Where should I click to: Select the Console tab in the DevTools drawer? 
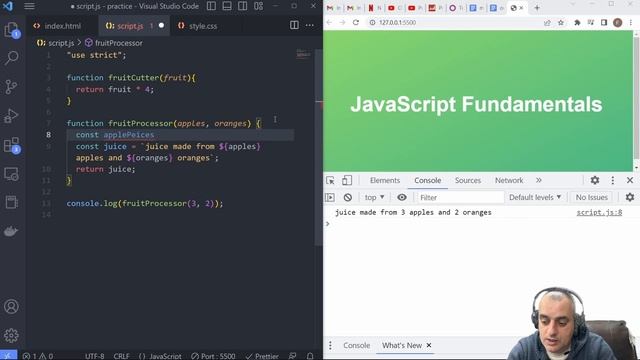coord(356,346)
